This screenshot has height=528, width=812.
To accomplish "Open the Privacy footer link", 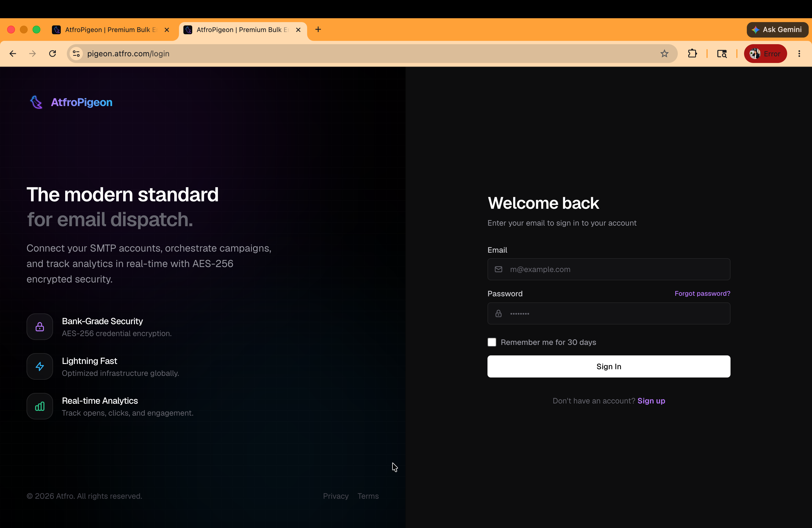I will [x=336, y=496].
